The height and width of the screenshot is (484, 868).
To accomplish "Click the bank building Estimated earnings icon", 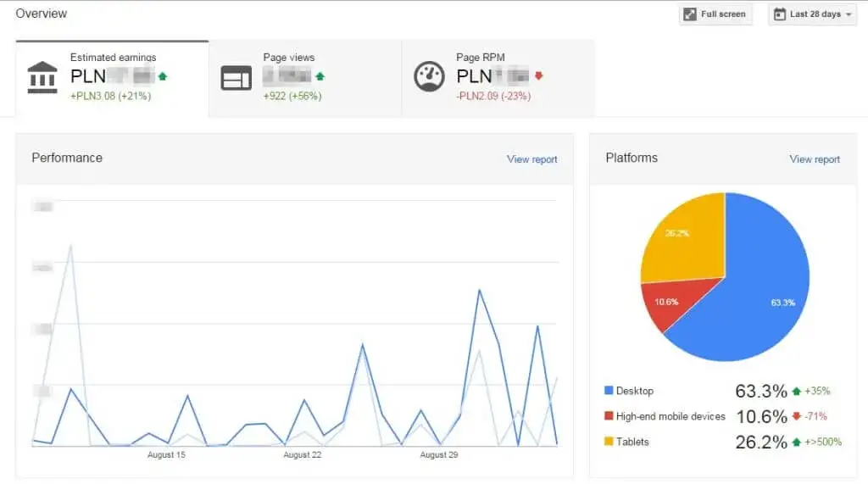I will point(42,77).
